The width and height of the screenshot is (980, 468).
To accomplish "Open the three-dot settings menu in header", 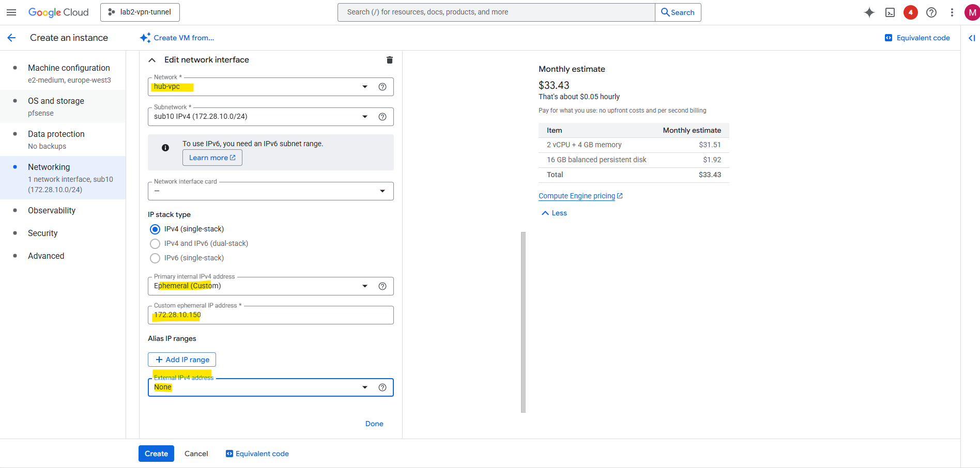I will (952, 12).
